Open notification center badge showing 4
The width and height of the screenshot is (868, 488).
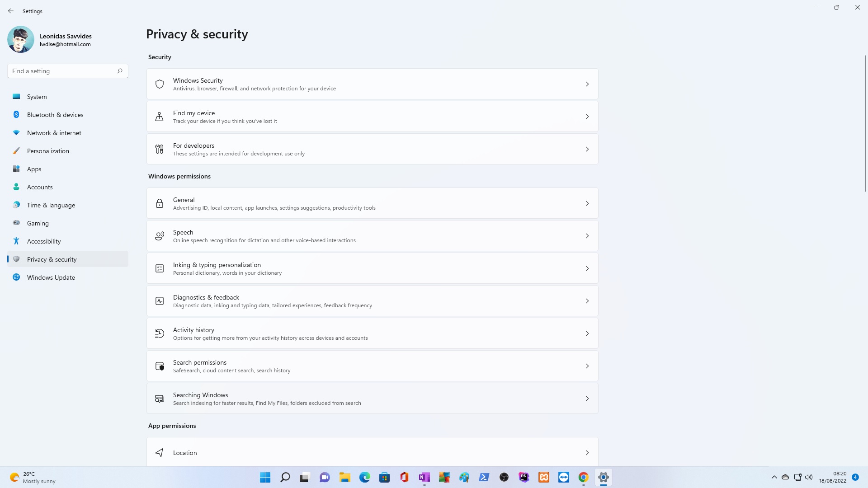[855, 477]
